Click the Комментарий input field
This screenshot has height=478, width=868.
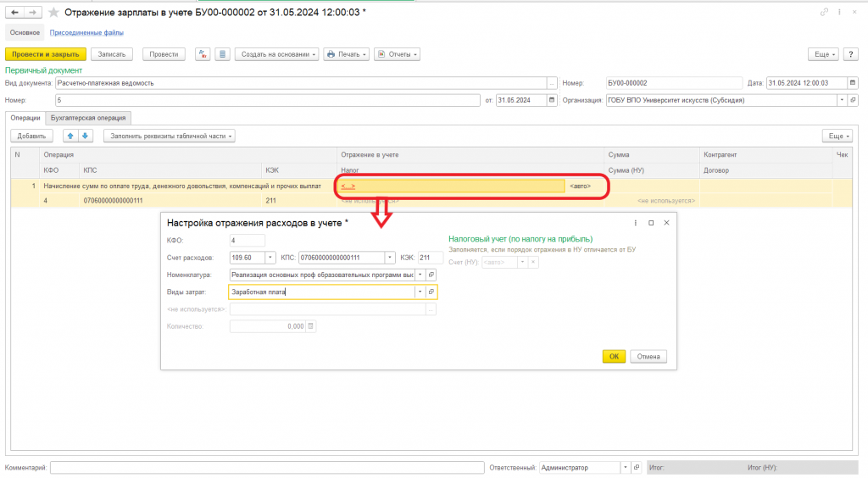click(267, 468)
